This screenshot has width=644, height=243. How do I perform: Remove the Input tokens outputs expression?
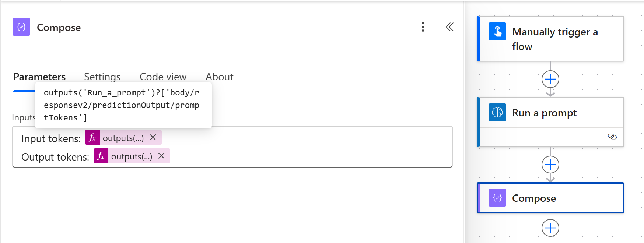tap(153, 138)
